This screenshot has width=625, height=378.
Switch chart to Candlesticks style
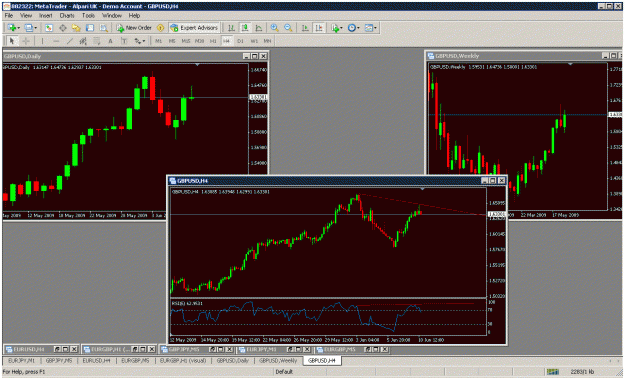(x=245, y=28)
